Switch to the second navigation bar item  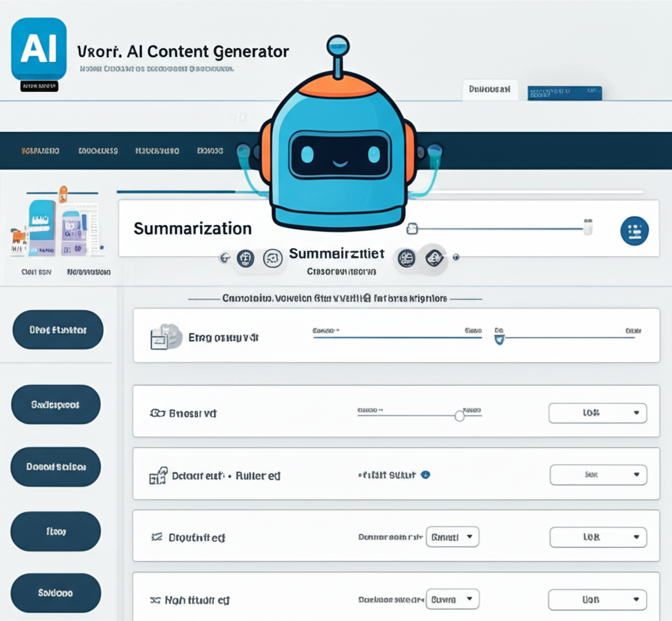(98, 150)
